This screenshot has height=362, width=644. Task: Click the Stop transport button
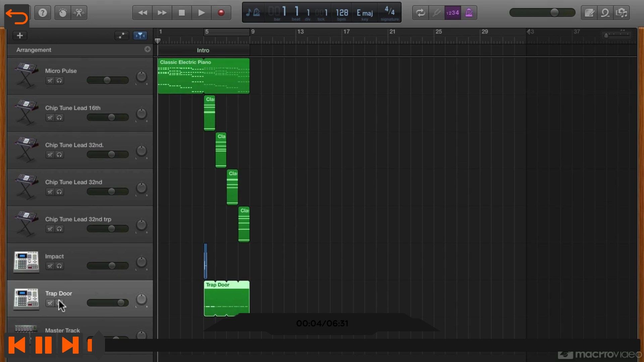point(181,13)
